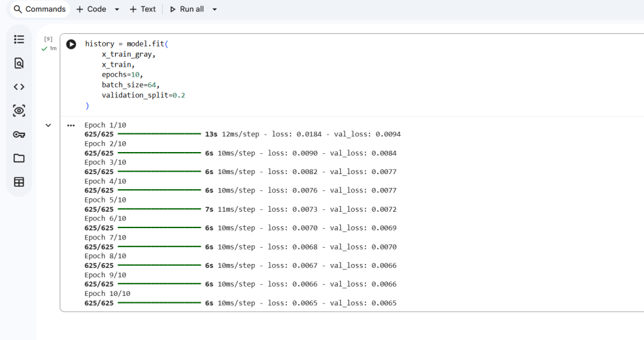The height and width of the screenshot is (340, 644).
Task: Open the Files folder icon
Action: (x=19, y=158)
